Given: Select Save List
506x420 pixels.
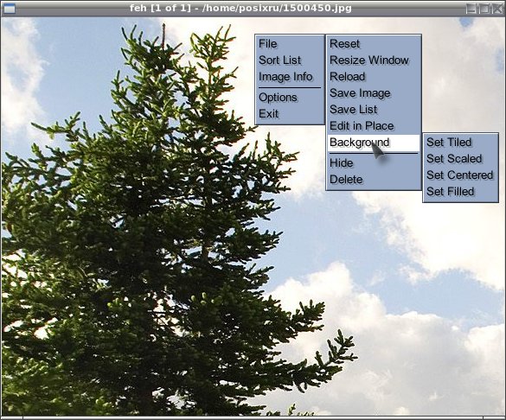Looking at the screenshot, I should point(374,110).
